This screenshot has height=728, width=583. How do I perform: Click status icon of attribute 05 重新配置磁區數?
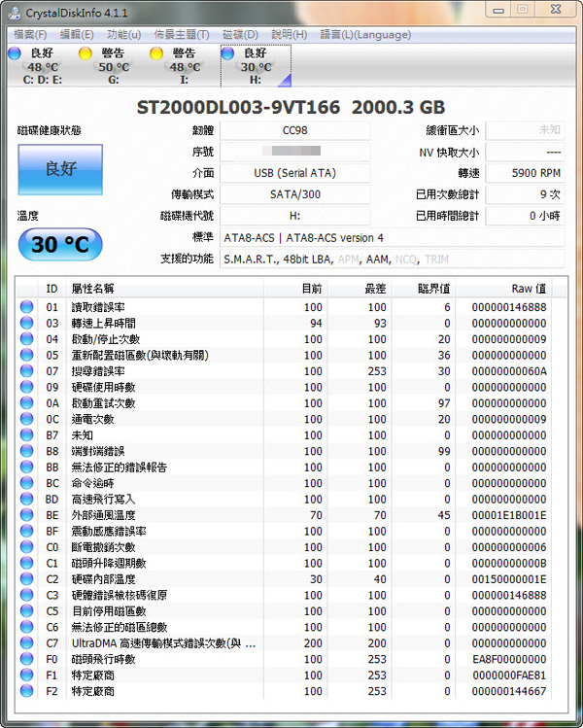tap(27, 355)
